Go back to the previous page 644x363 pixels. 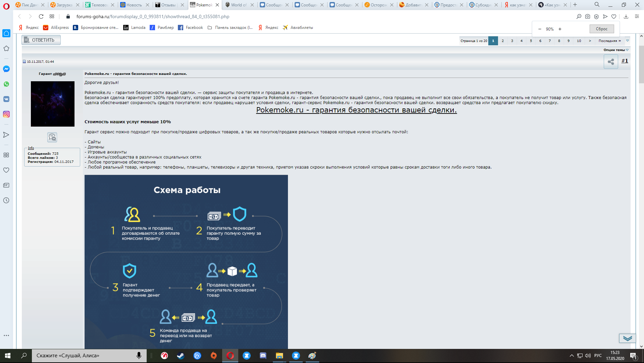tap(19, 16)
